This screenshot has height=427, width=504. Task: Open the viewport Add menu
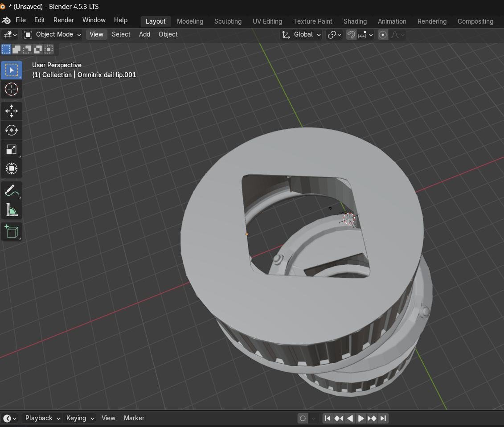click(145, 34)
